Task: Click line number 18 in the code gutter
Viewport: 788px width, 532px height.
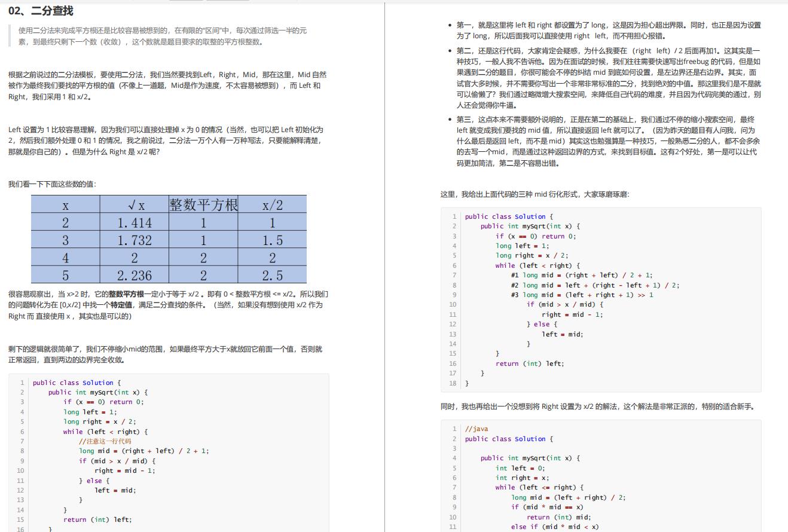Action: [x=453, y=383]
